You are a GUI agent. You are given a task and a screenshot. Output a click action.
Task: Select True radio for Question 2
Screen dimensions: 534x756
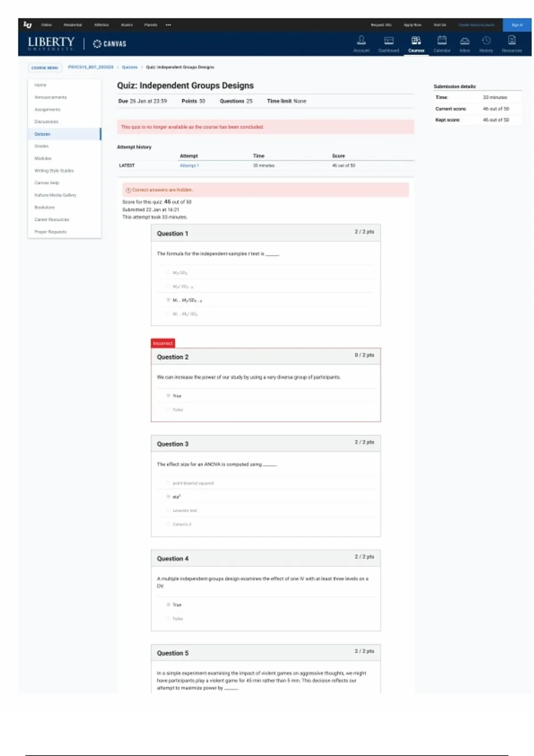[x=168, y=396]
